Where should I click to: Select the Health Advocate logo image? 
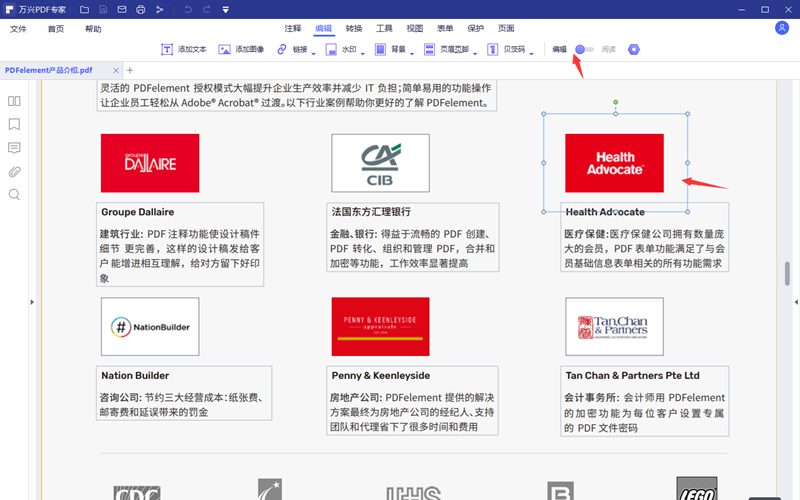click(614, 163)
